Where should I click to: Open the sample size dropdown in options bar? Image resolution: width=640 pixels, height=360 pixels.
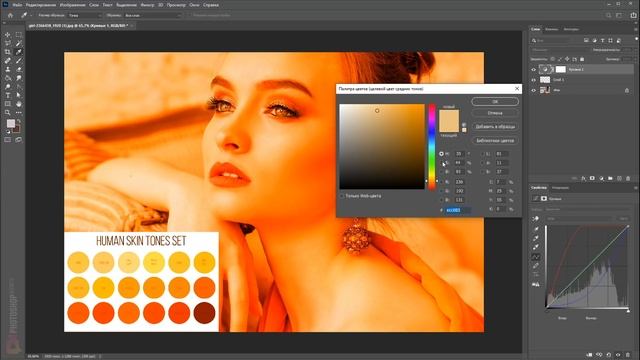pyautogui.click(x=84, y=15)
